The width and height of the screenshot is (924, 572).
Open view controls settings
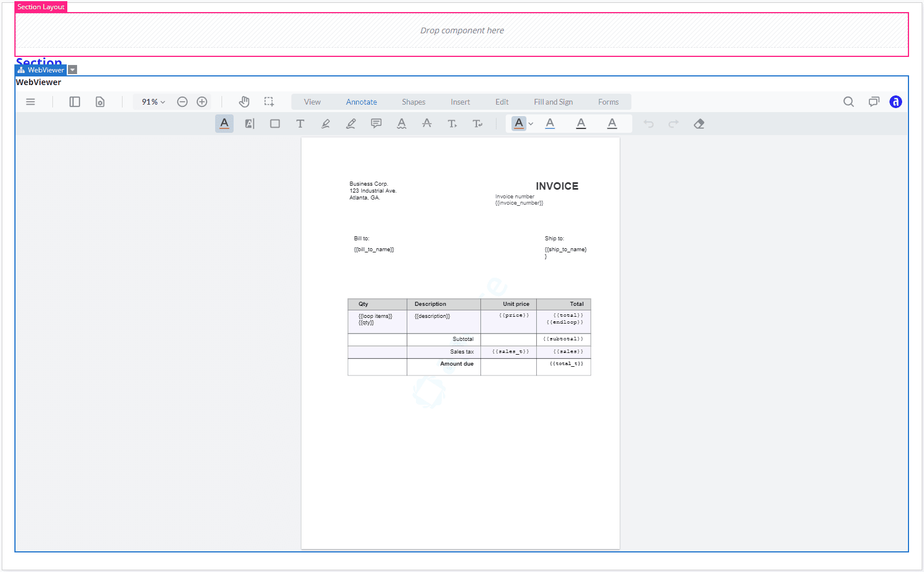click(100, 102)
